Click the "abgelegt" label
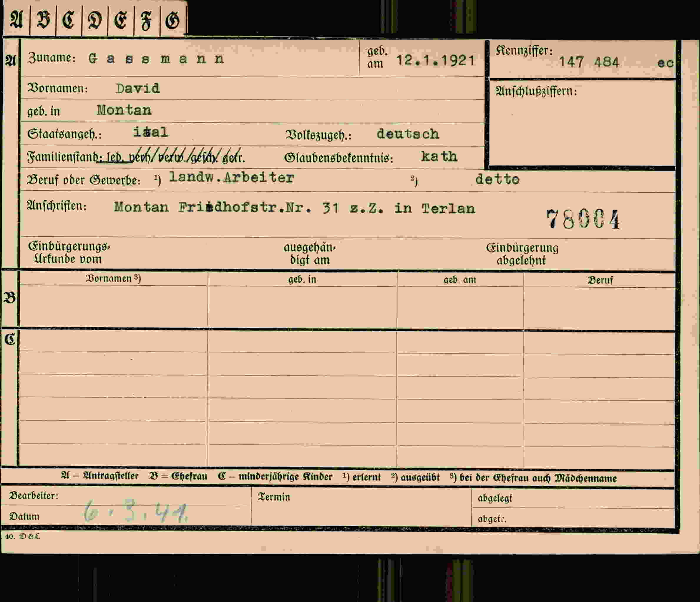700x602 pixels. (495, 498)
